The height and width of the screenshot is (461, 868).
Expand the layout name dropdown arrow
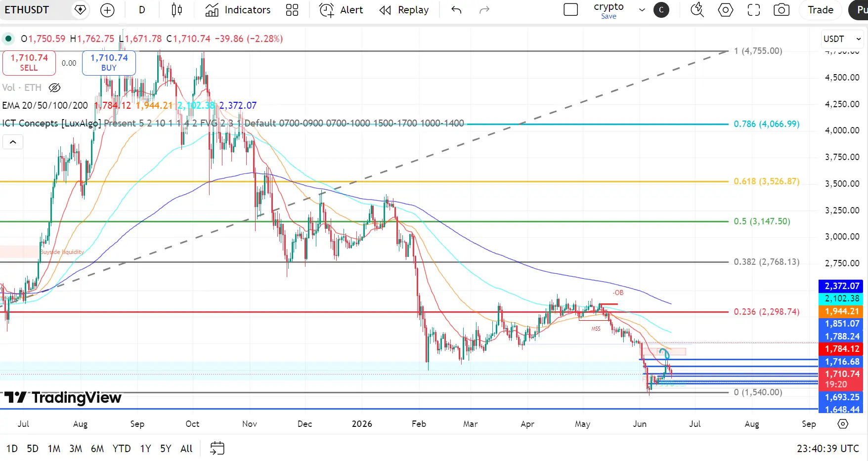[x=642, y=10]
